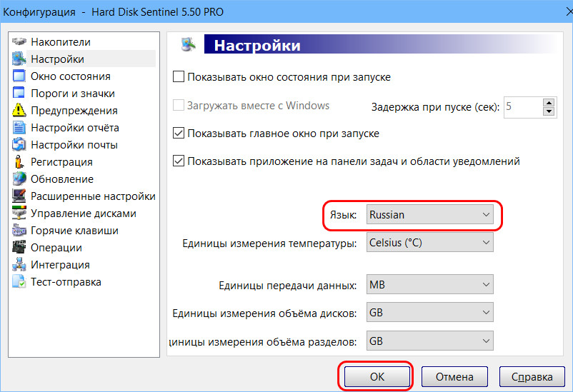Click the Регистрация info icon
This screenshot has height=392, width=573.
(x=19, y=162)
